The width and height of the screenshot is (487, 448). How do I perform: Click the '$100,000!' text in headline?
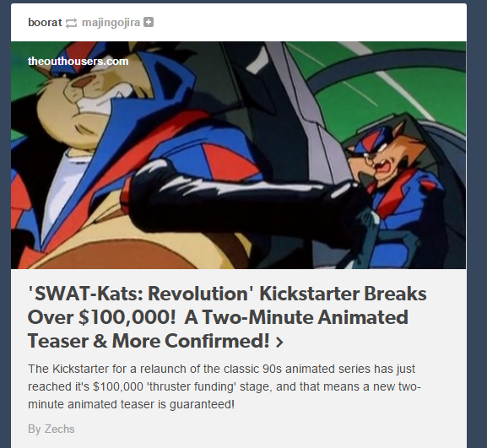click(x=127, y=317)
